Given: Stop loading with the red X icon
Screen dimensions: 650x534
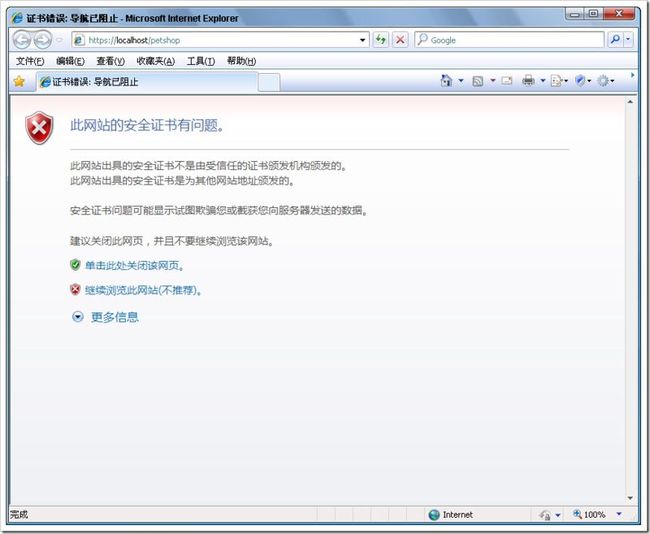Looking at the screenshot, I should click(400, 40).
